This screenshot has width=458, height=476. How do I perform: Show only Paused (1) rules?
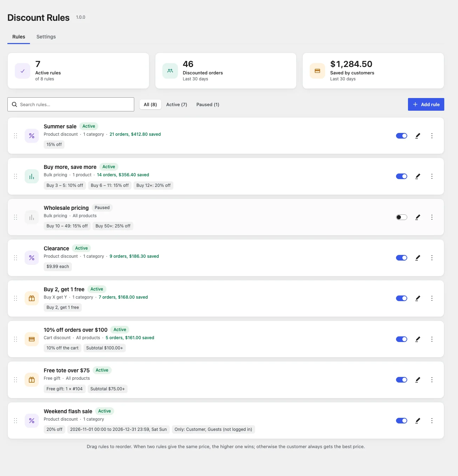click(x=208, y=104)
